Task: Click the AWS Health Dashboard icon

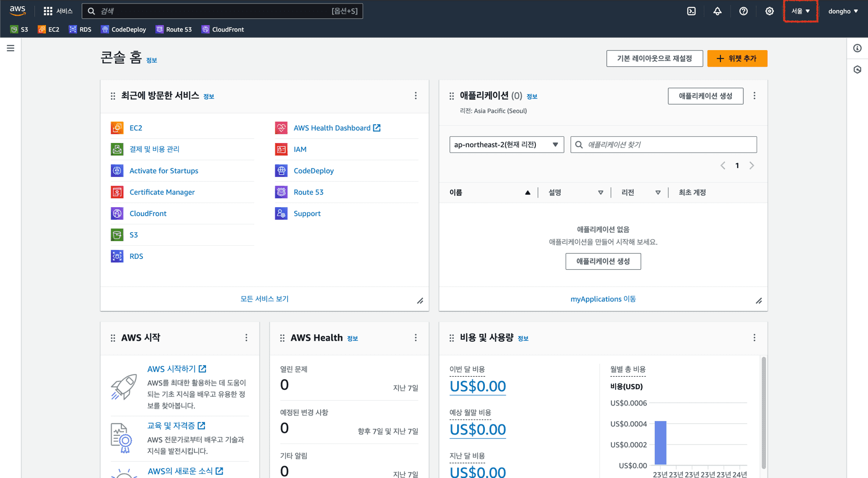Action: tap(282, 128)
